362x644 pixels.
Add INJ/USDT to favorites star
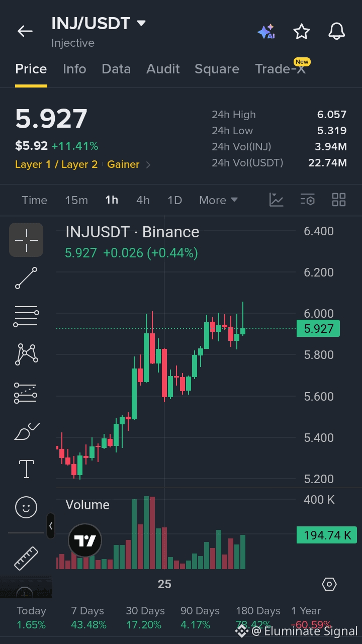pyautogui.click(x=302, y=32)
